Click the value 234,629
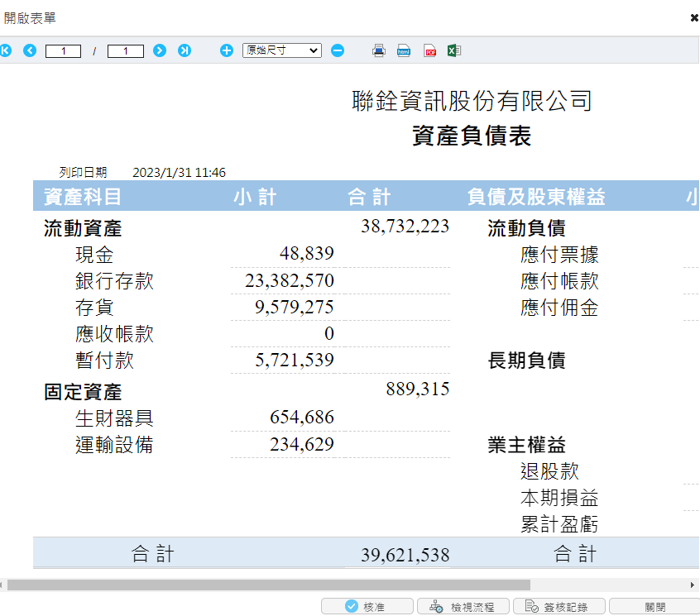Viewport: 700px width, 616px height. (302, 444)
